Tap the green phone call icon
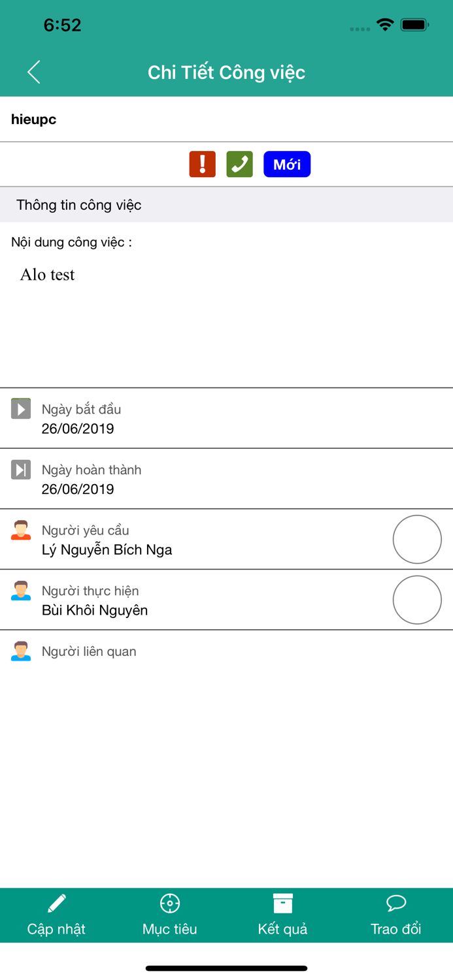453x980 pixels. [239, 164]
